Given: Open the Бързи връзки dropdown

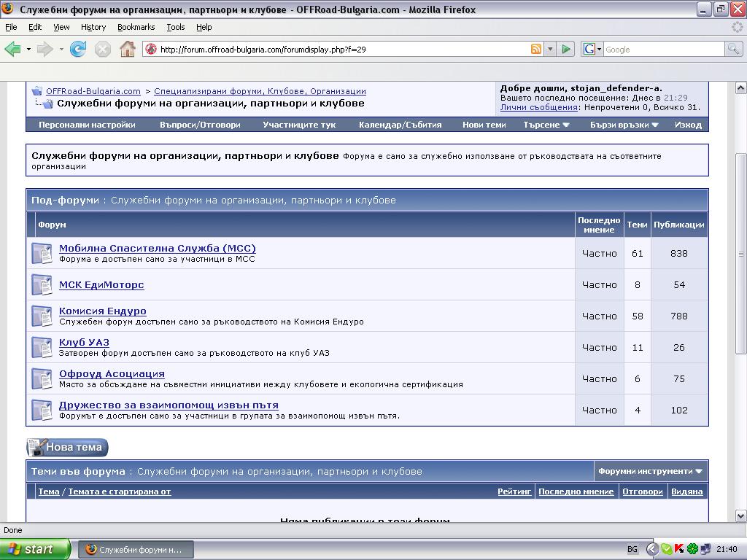Looking at the screenshot, I should (x=624, y=125).
